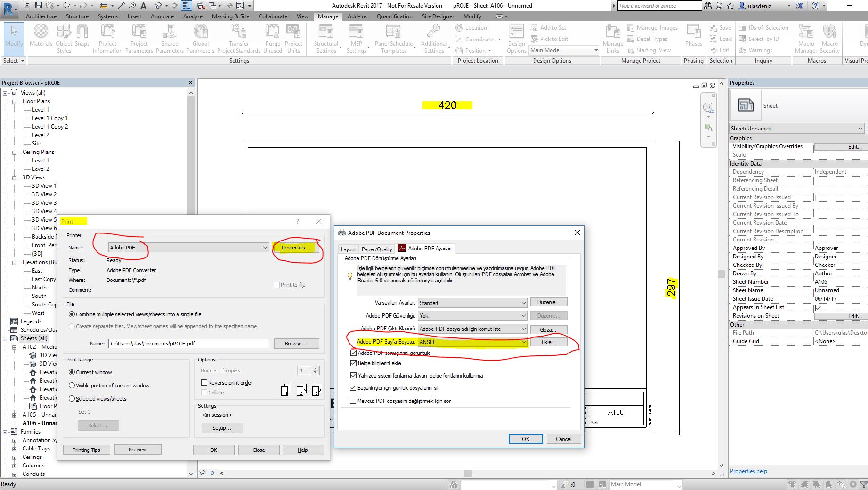The image size is (868, 490).
Task: Select the Current window print range
Action: (72, 372)
